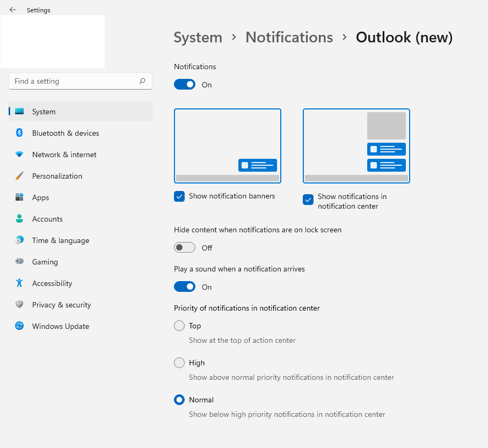The width and height of the screenshot is (488, 448).
Task: Select Top notification priority
Action: click(179, 326)
